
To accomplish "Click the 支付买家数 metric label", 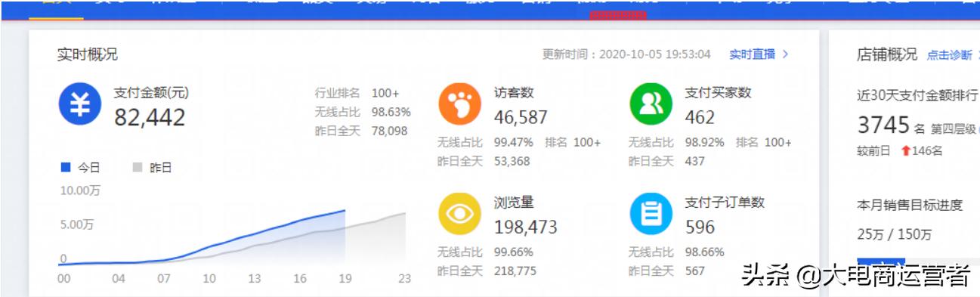I will pos(719,93).
